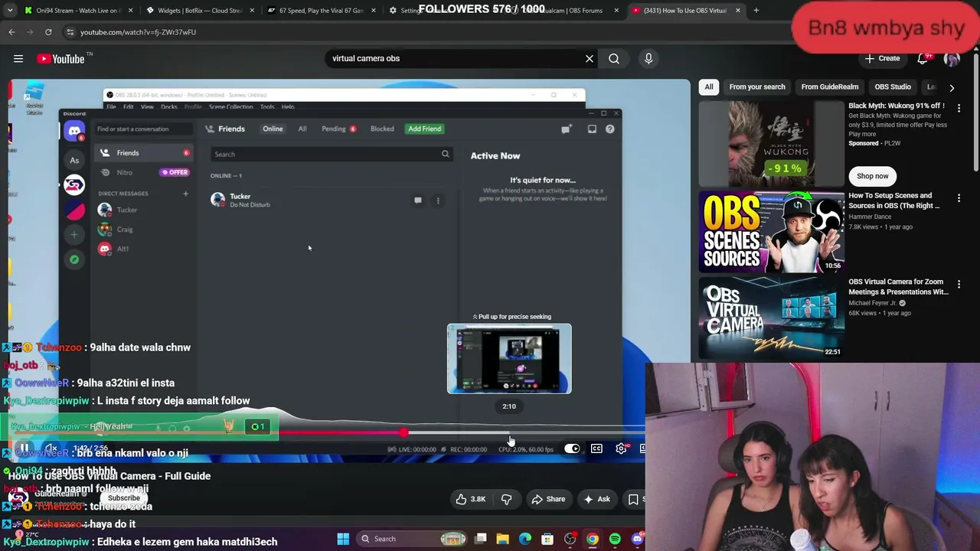Open Discord Online friends tab
980x551 pixels.
pyautogui.click(x=273, y=129)
